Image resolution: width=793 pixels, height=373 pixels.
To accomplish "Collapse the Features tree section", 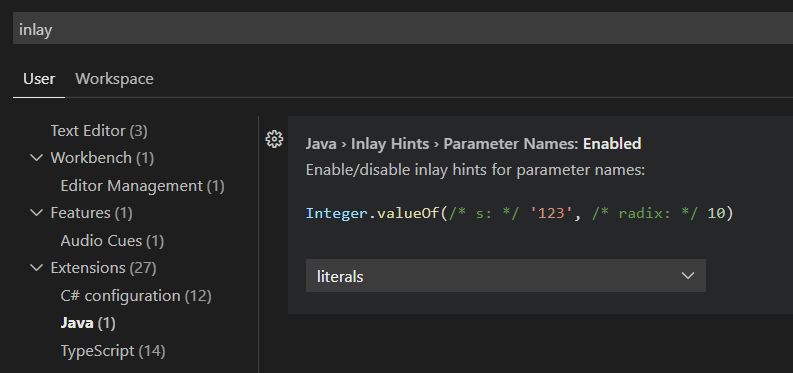I will coord(36,213).
